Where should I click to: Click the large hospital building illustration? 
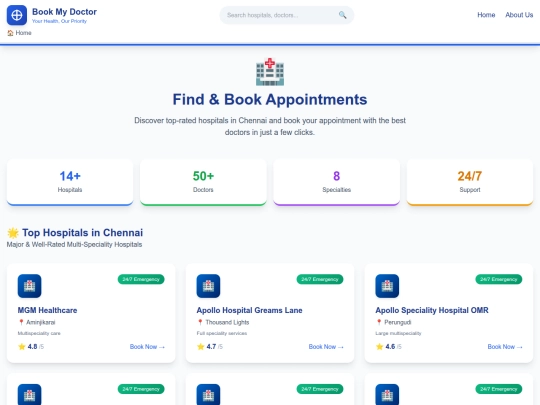[270, 72]
